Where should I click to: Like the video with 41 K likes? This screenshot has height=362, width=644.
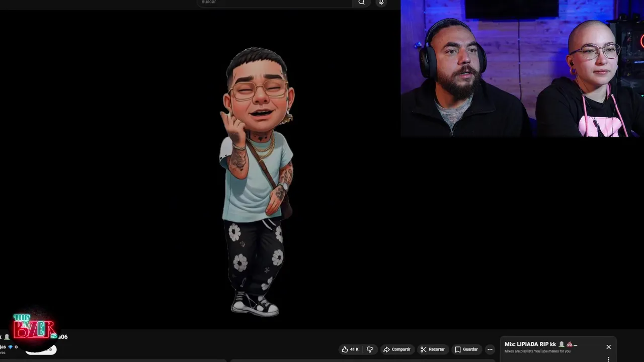tap(350, 349)
